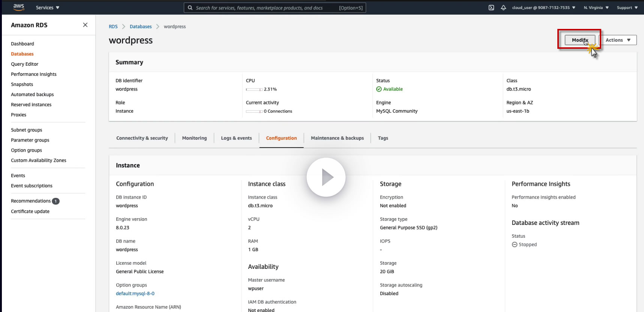This screenshot has width=644, height=312.
Task: Open Certificate update in the sidebar
Action: 30,211
